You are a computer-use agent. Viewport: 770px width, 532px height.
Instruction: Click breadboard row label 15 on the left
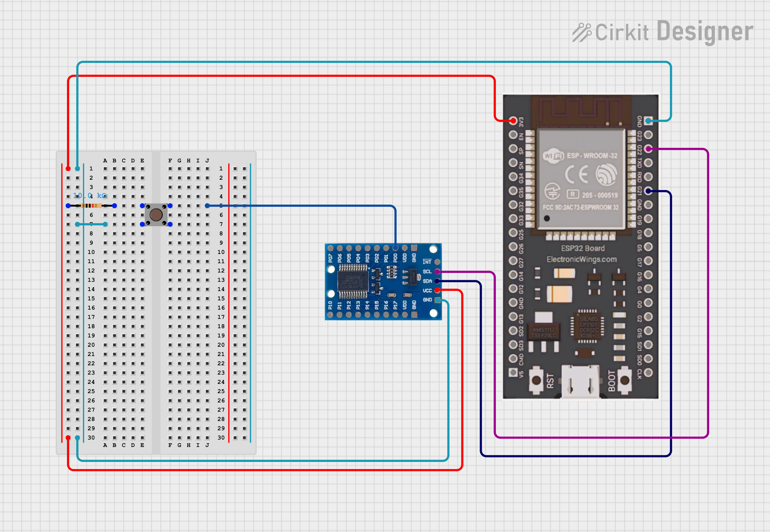pyautogui.click(x=91, y=298)
